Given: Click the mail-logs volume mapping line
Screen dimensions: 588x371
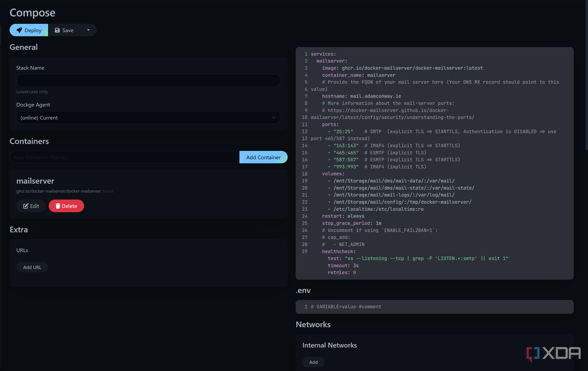Looking at the screenshot, I should click(391, 195).
